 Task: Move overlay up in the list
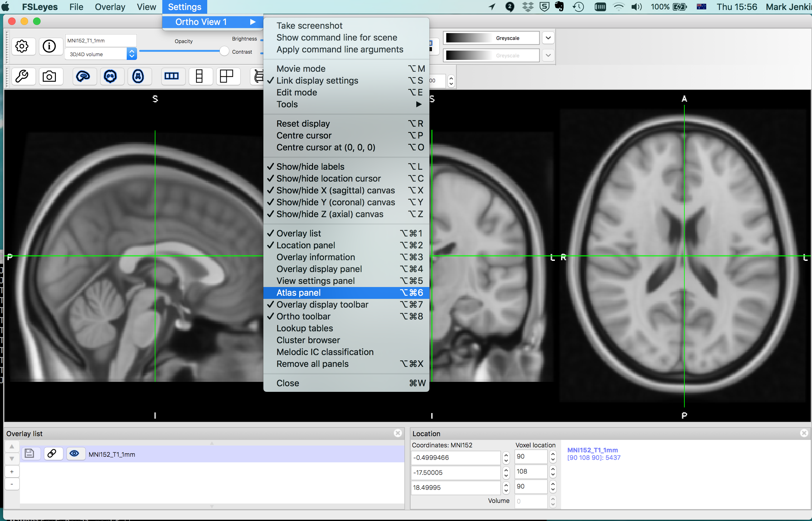pos(12,447)
